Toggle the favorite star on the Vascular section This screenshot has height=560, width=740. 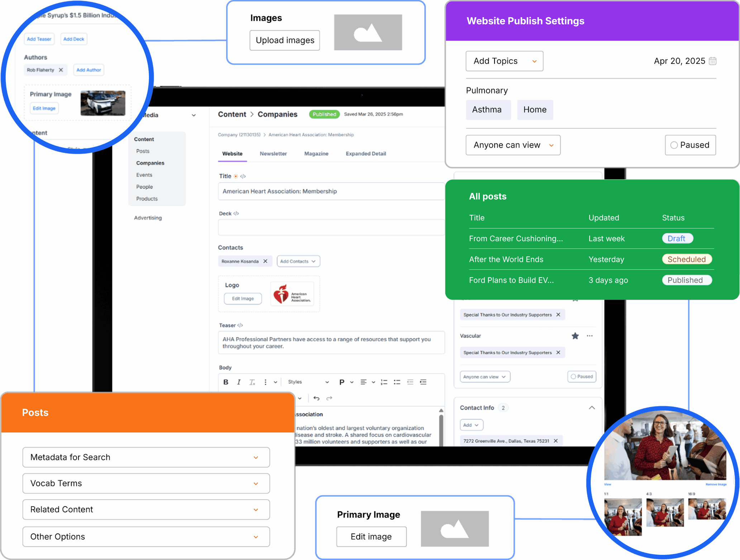(x=575, y=336)
